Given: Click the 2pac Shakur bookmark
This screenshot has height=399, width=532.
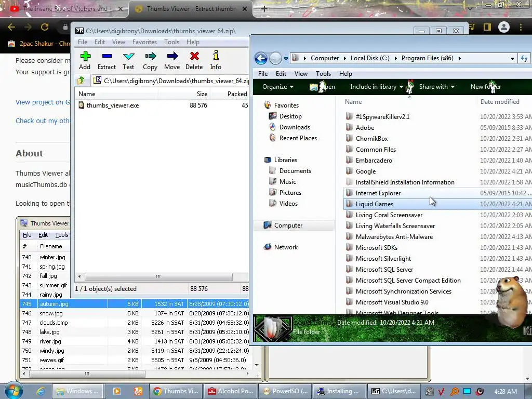Looking at the screenshot, I should coord(38,44).
